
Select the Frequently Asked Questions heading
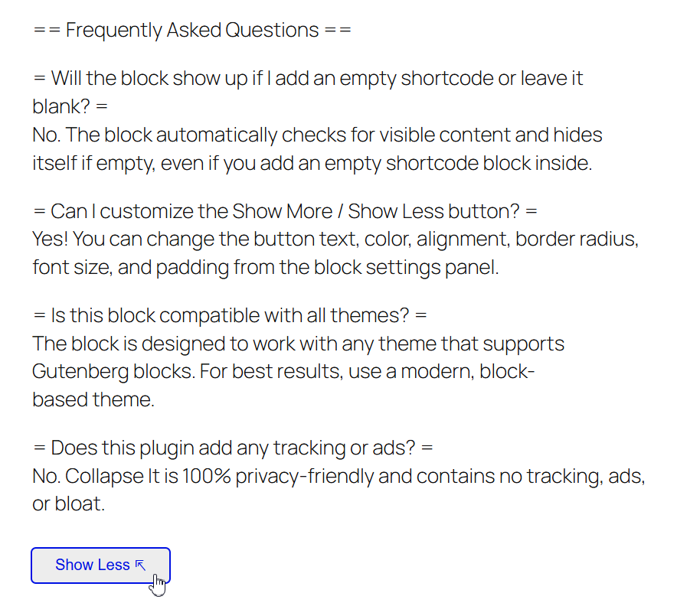pos(192,31)
